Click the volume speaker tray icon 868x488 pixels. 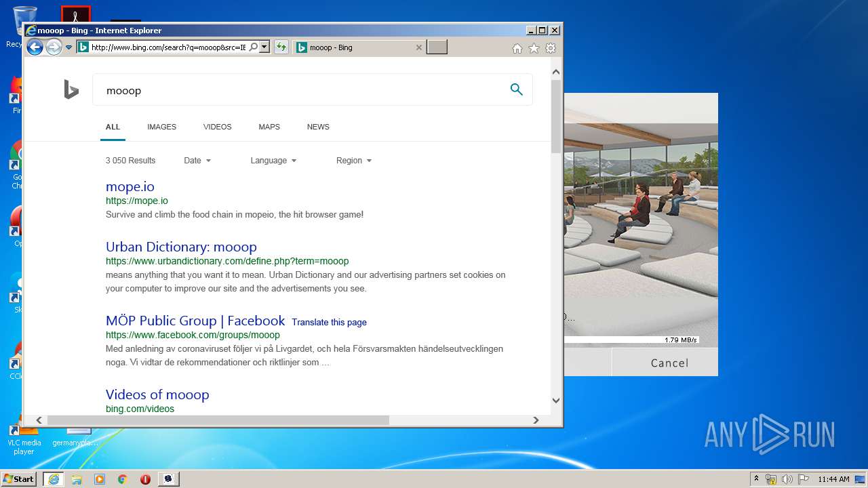[787, 479]
